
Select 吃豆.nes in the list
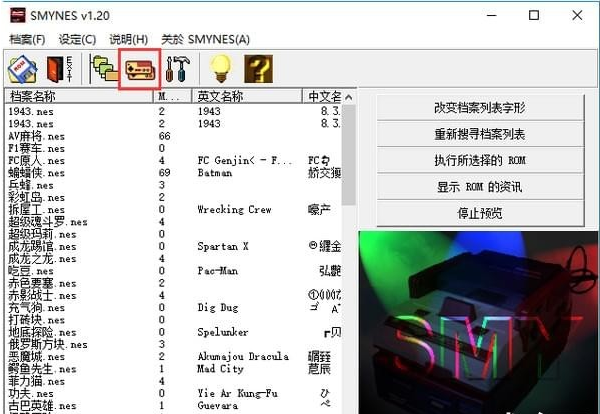click(x=31, y=271)
